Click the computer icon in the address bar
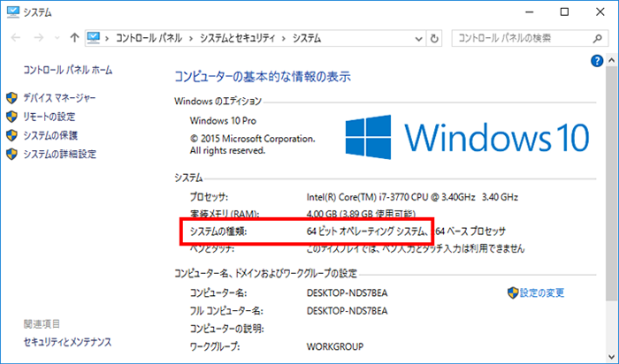619x364 pixels. click(x=94, y=38)
